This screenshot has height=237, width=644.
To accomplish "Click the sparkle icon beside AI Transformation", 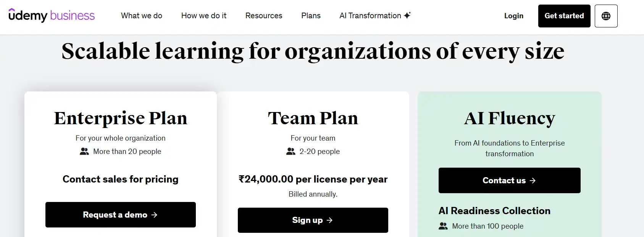I will (407, 15).
